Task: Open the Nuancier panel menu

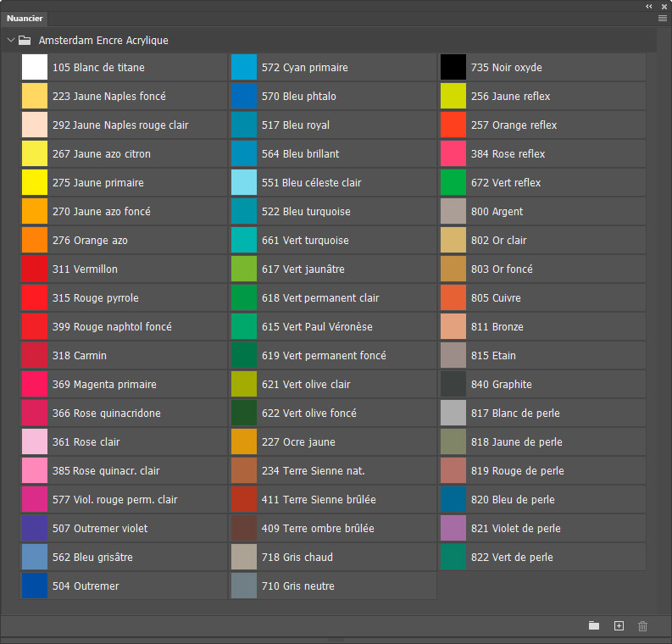Action: click(x=662, y=19)
